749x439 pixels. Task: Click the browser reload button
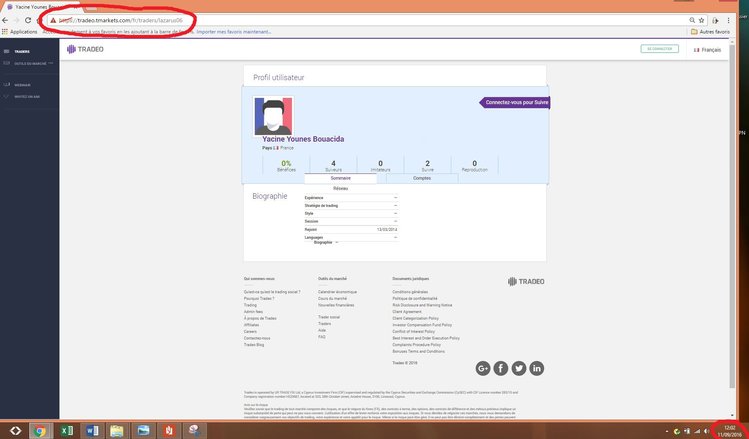pos(30,20)
